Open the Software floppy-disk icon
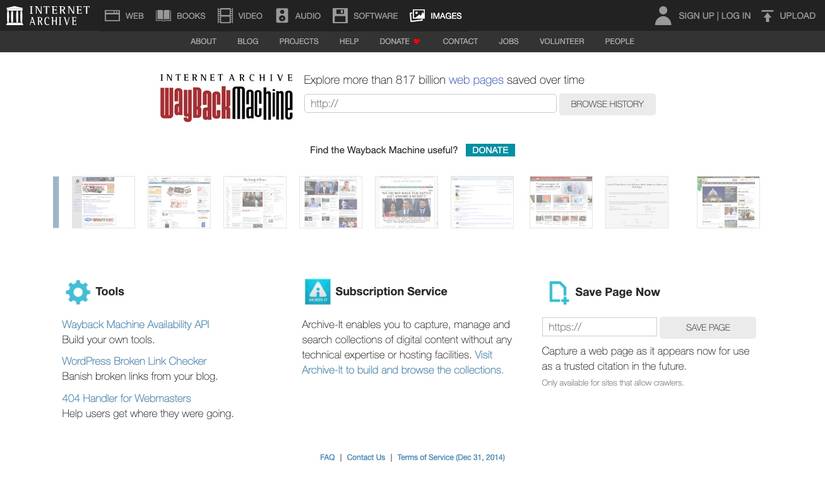This screenshot has height=482, width=825. [x=340, y=16]
